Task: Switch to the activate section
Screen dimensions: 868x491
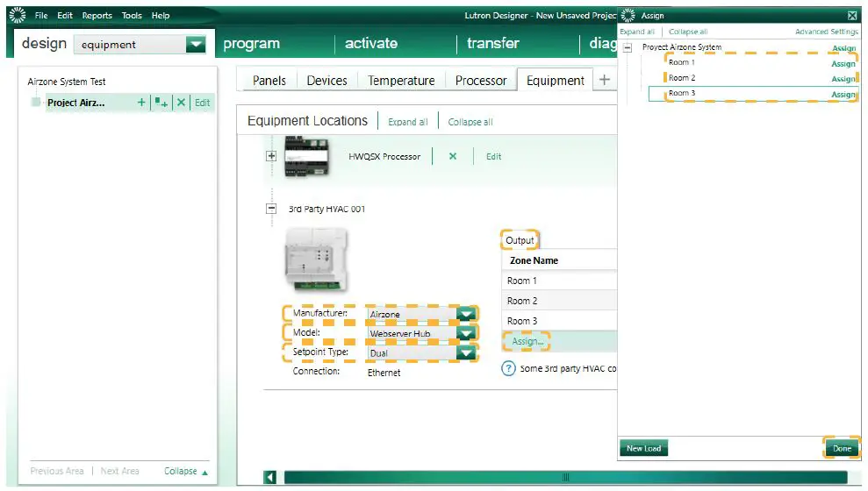Action: (371, 43)
